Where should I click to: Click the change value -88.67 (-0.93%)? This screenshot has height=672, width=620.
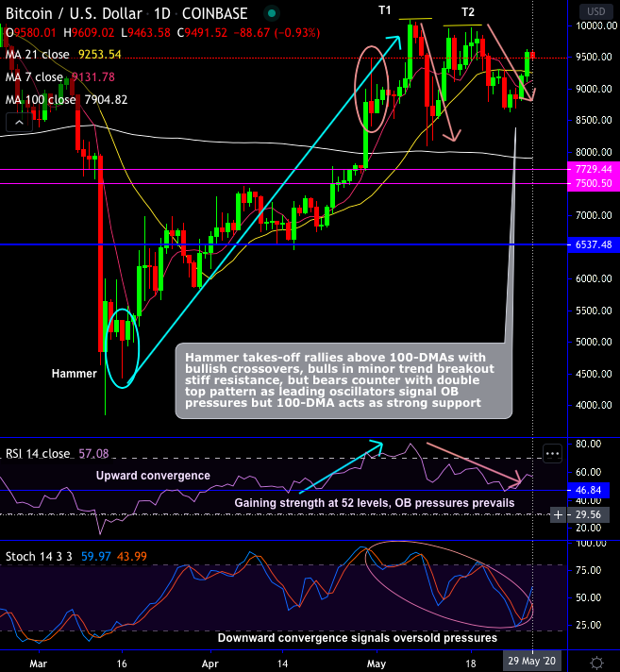point(276,33)
